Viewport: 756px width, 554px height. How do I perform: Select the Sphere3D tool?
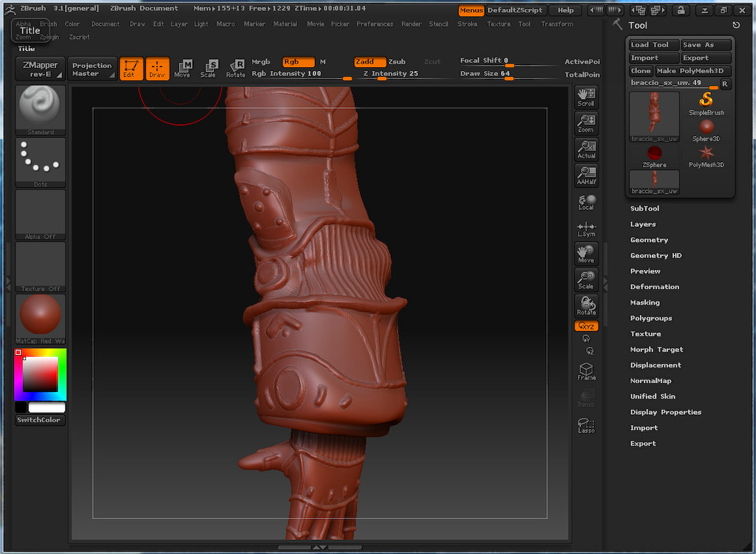706,130
